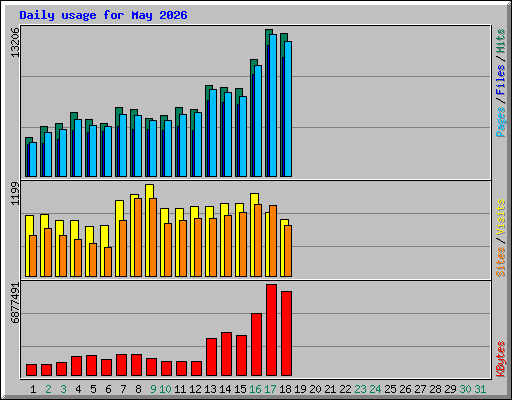Click the 13206 hits axis value
Screen dimensions: 512x400
coord(15,43)
